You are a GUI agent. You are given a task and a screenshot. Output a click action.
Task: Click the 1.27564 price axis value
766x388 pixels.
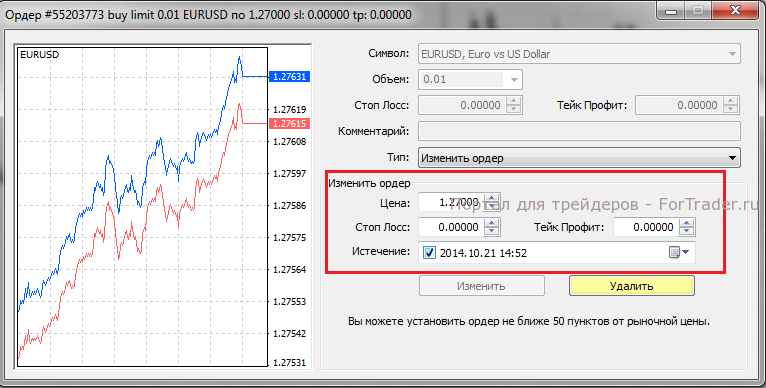[x=290, y=270]
